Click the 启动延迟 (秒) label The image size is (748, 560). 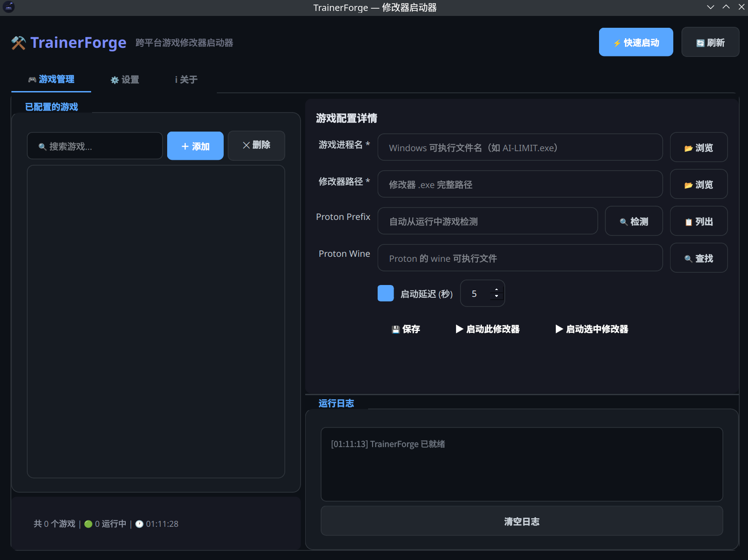point(426,294)
